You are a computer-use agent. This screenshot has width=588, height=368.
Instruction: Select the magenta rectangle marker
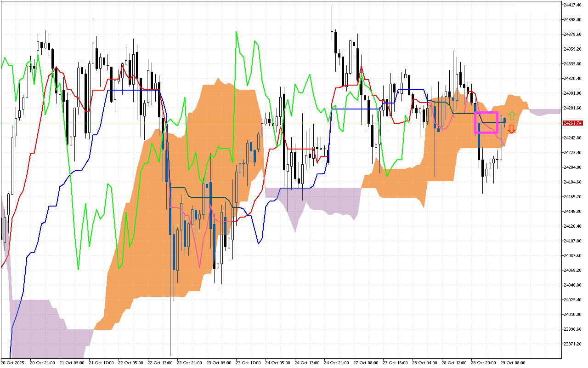pyautogui.click(x=486, y=122)
